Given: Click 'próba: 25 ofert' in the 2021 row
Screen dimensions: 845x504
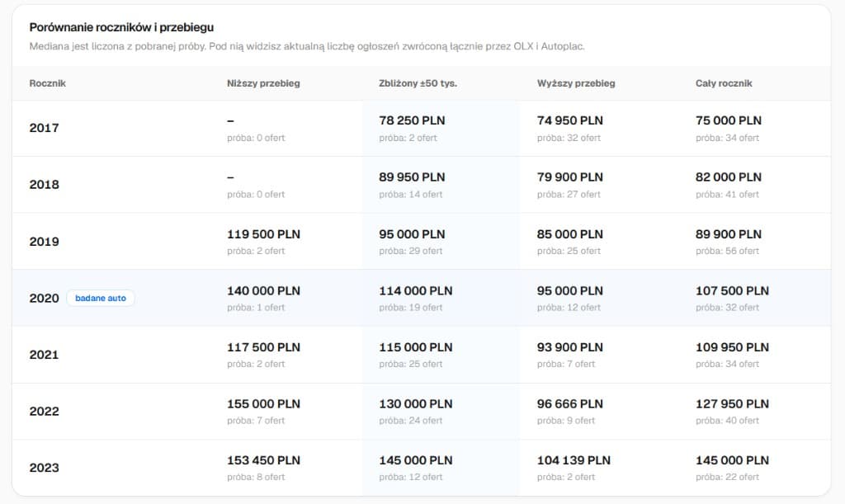Looking at the screenshot, I should coord(410,364).
